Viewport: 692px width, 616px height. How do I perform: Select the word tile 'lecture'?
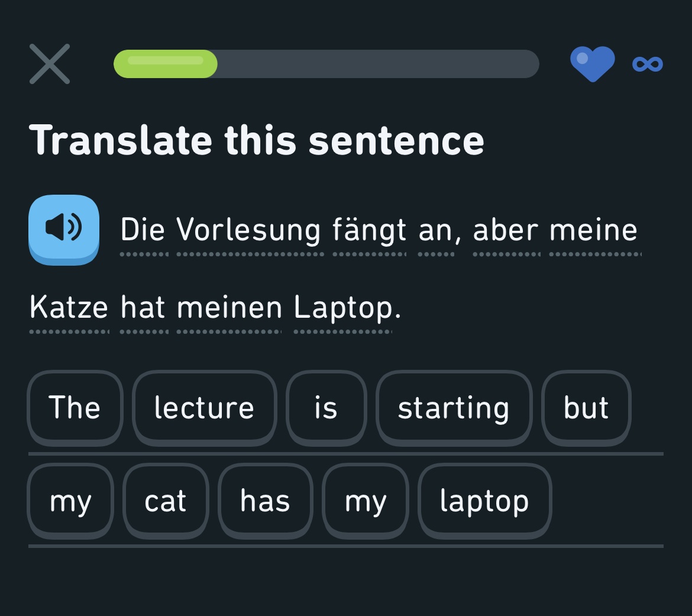(204, 408)
